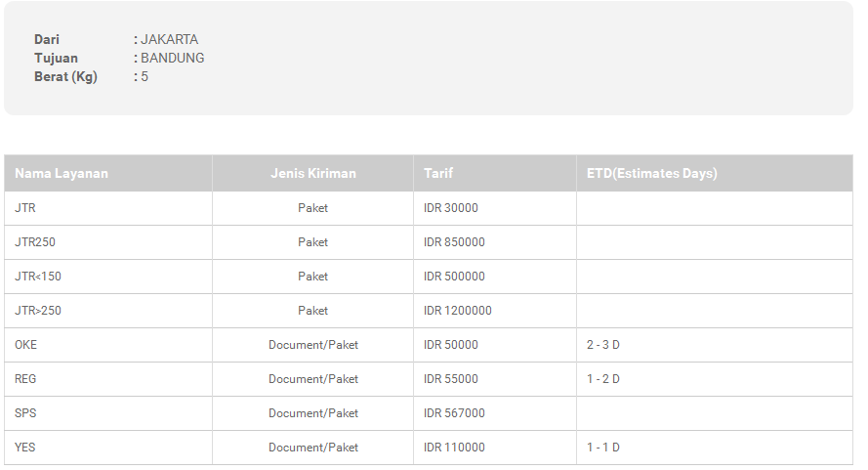Click the IDR 30000 tariff cell
The width and height of the screenshot is (868, 470).
coord(451,208)
